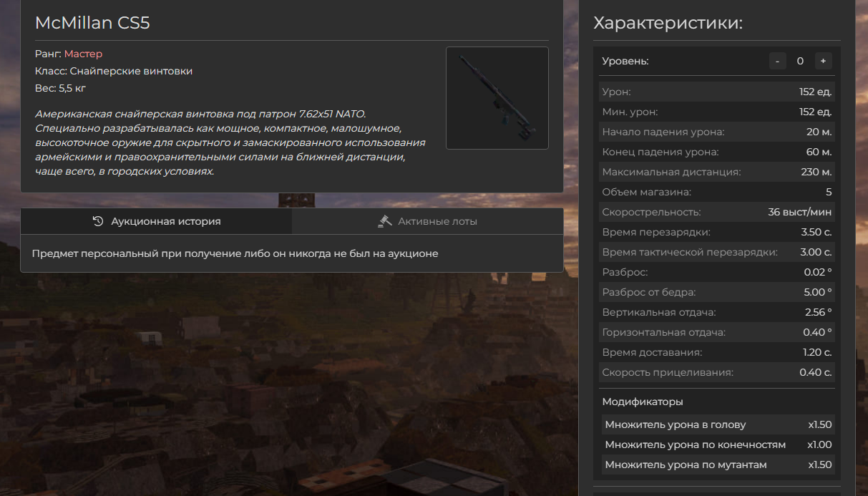Click the Мастер rank label
Screen dimensions: 868x496
click(x=83, y=54)
